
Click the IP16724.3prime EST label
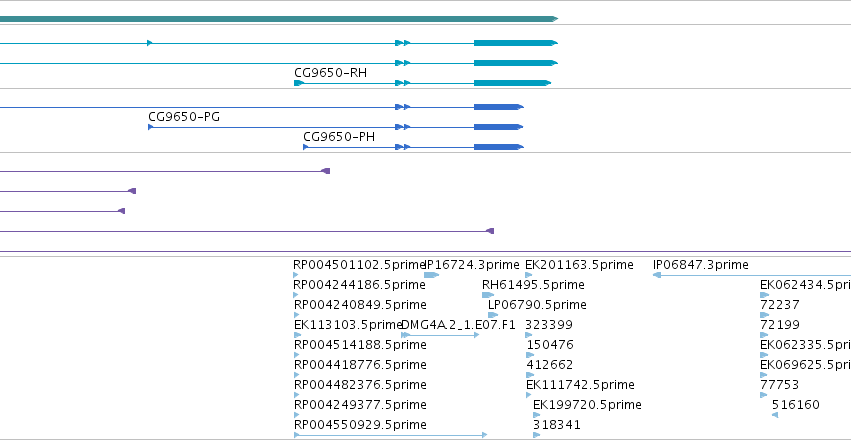472,265
